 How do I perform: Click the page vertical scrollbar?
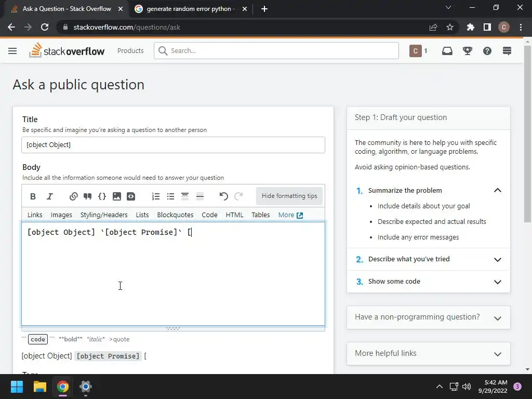click(x=527, y=134)
